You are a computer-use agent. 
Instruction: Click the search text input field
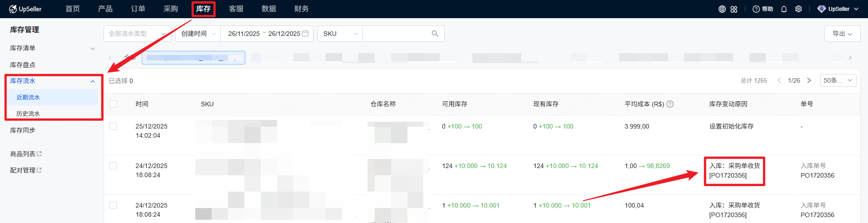[395, 34]
